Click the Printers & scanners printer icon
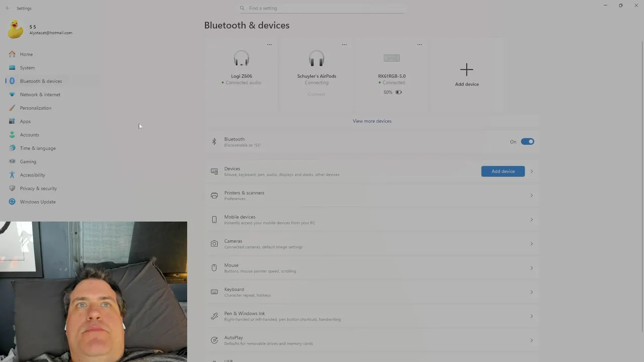Viewport: 644px width, 362px height. (214, 196)
